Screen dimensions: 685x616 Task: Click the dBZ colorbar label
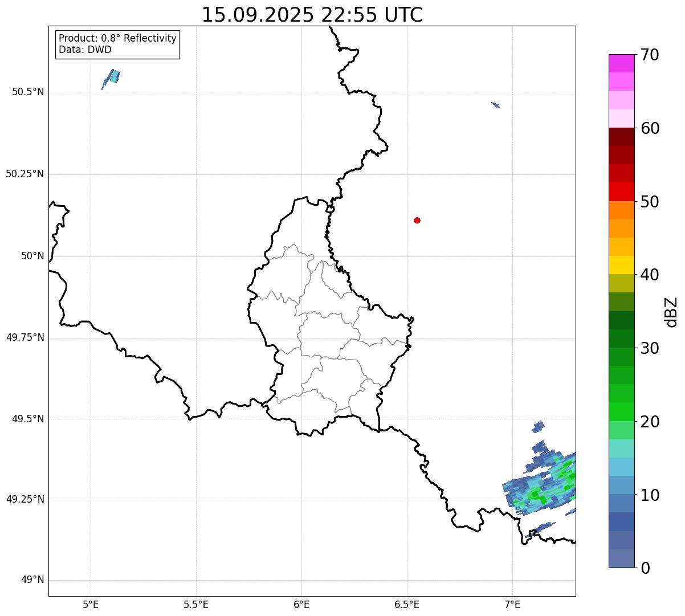pyautogui.click(x=671, y=312)
